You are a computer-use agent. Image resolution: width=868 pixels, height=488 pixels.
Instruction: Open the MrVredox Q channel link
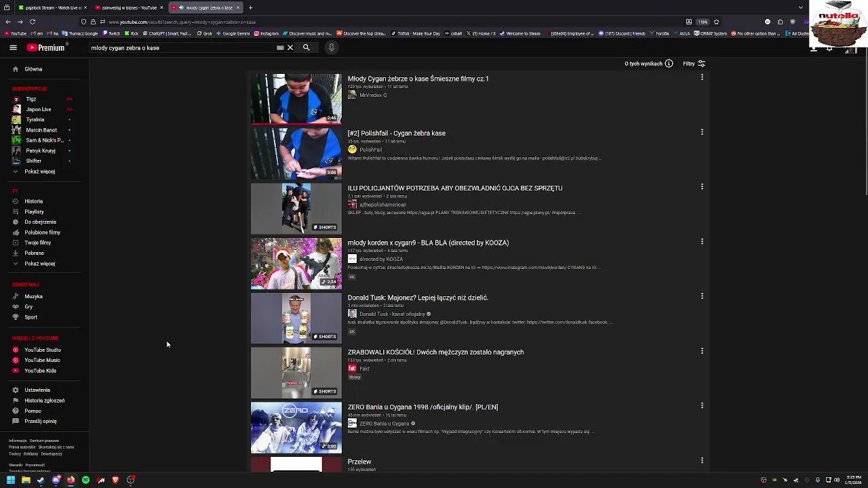373,96
